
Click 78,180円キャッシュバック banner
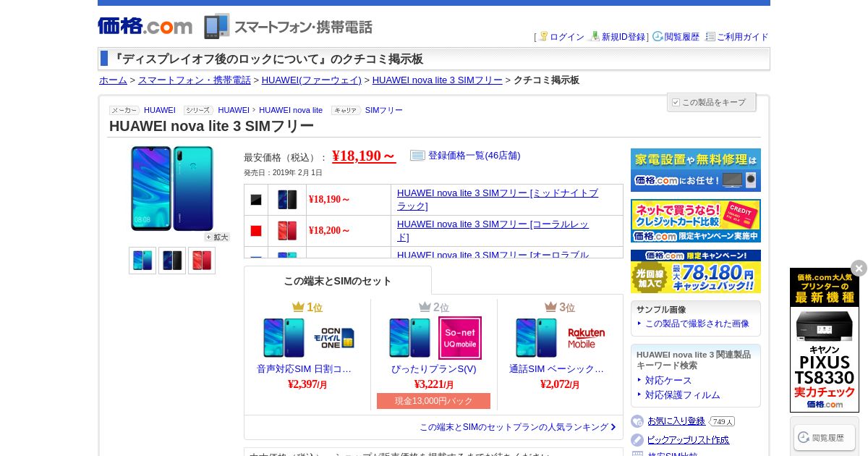point(696,271)
